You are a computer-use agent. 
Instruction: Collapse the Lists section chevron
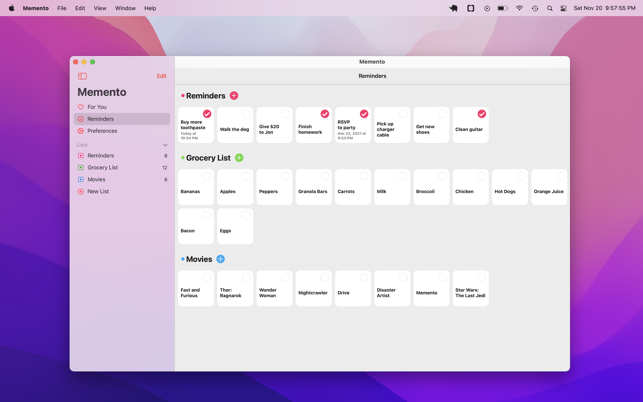(x=165, y=145)
